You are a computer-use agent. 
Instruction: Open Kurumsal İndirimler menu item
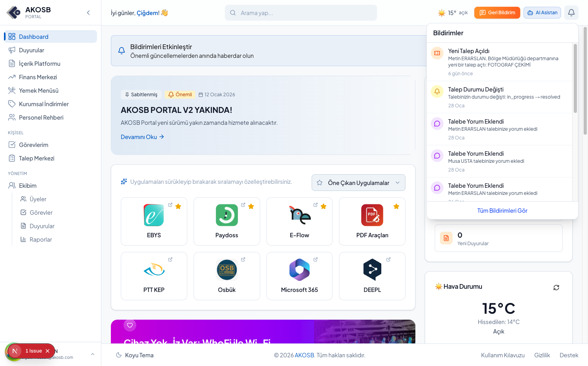(x=50, y=104)
